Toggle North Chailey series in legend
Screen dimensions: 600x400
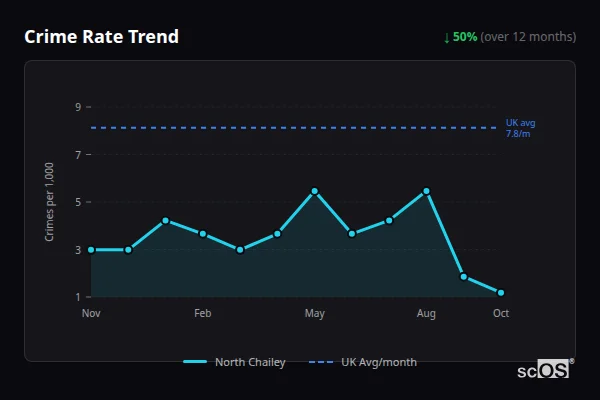[x=234, y=362]
